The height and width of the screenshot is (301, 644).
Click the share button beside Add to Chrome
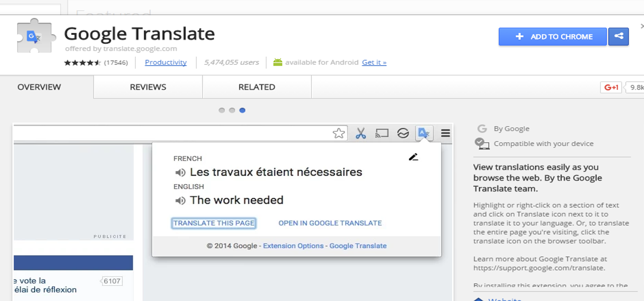tap(619, 37)
